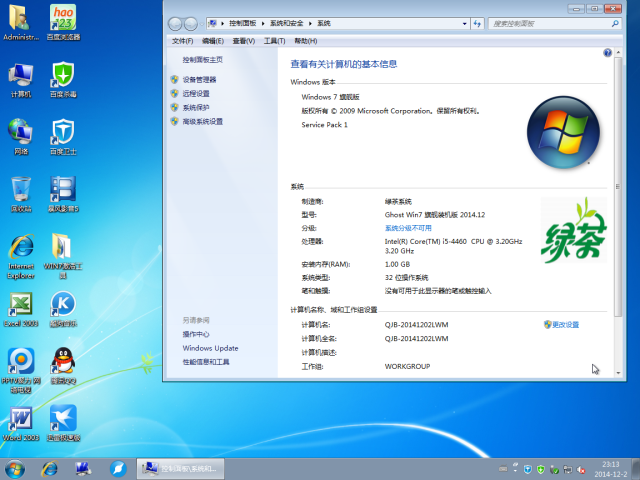Click the Show desktop strip at taskbar end
This screenshot has height=480, width=640.
(636, 469)
